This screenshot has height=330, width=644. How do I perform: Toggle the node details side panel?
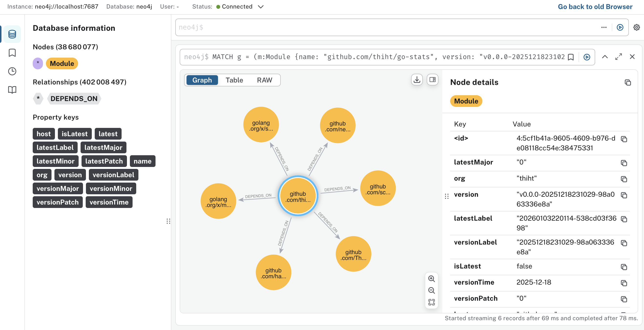(432, 80)
